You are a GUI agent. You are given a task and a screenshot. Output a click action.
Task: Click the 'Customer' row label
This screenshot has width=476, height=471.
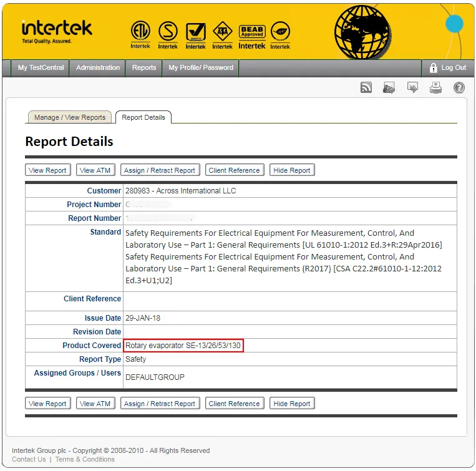(x=104, y=191)
